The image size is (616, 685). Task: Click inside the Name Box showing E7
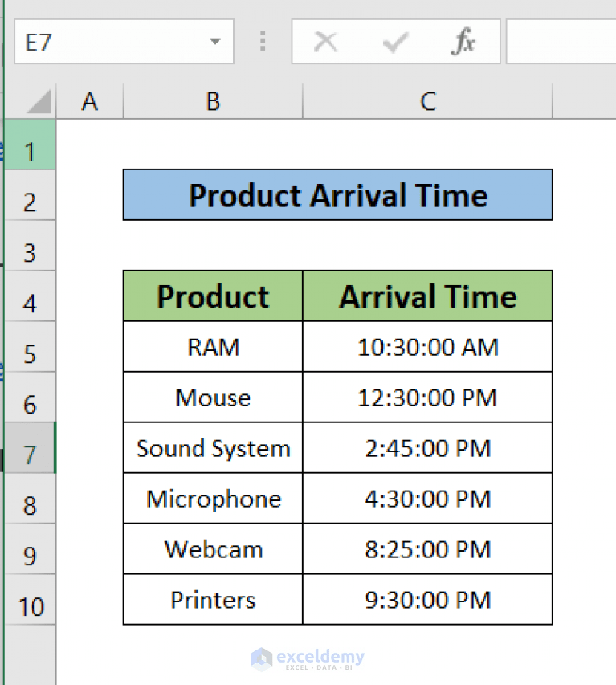[96, 43]
